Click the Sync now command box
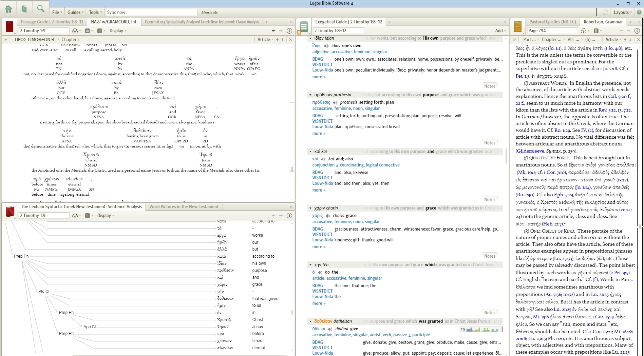Viewport: 644px width, 356px height. [151, 12]
